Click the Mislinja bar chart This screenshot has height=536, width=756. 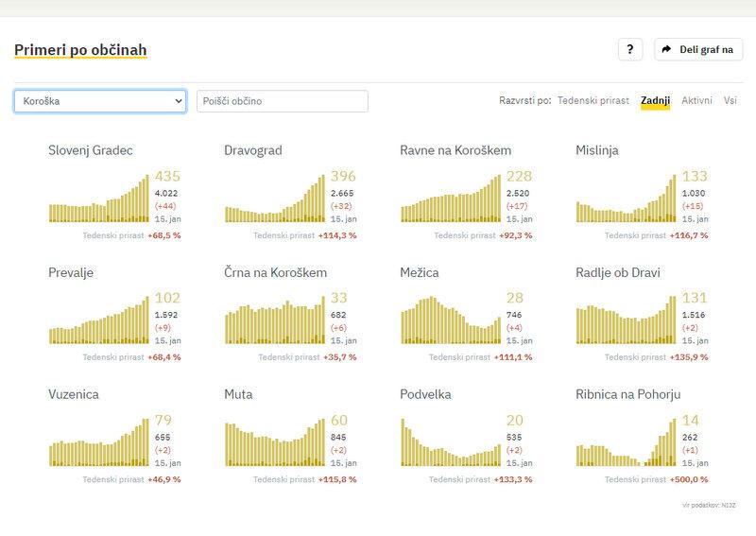pyautogui.click(x=626, y=200)
